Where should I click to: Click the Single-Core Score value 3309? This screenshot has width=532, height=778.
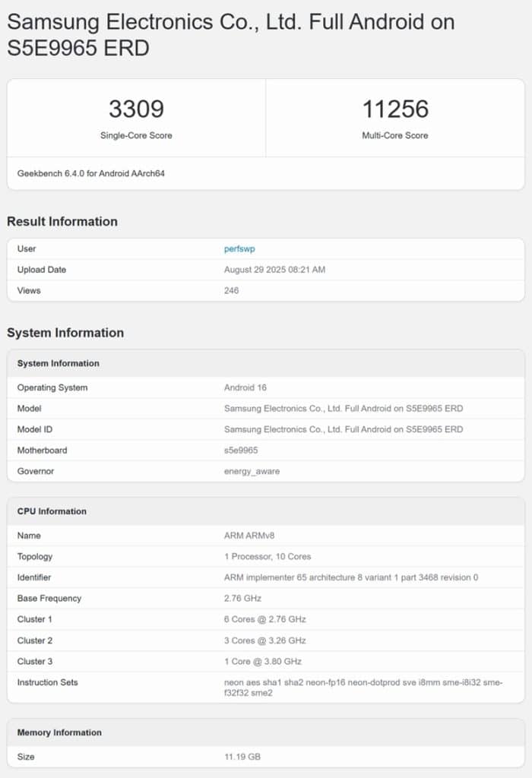(x=136, y=109)
